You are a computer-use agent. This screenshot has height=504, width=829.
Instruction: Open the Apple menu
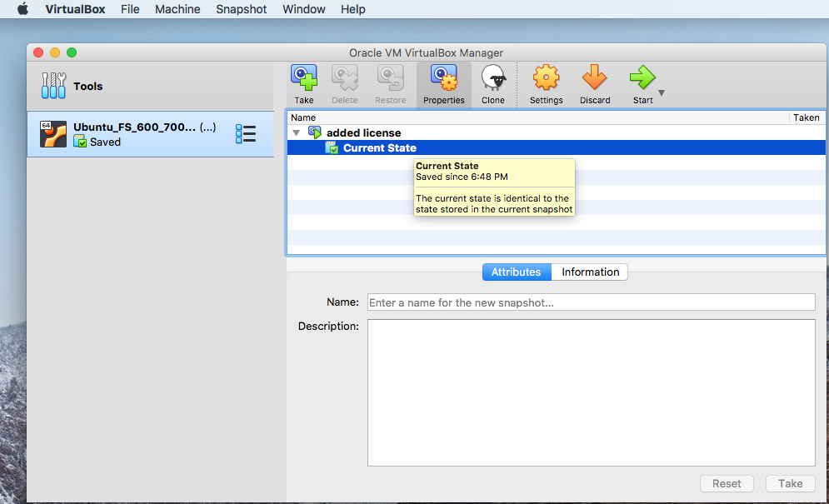22,9
